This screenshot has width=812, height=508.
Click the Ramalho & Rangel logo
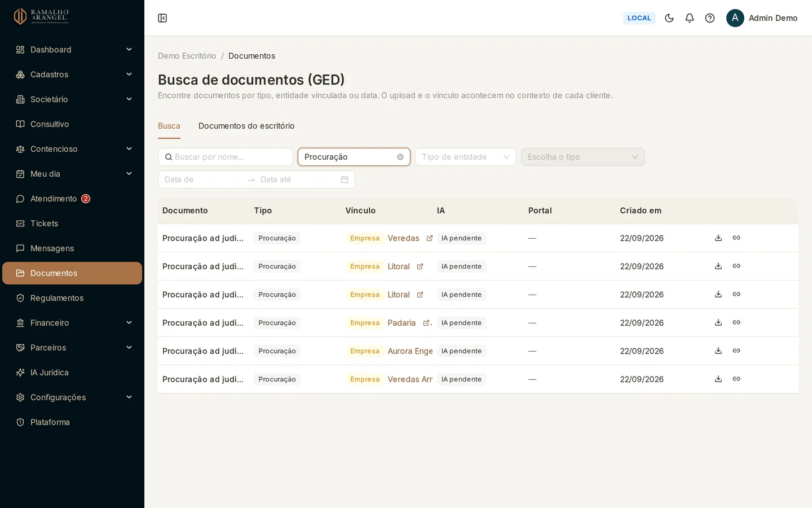click(x=41, y=16)
